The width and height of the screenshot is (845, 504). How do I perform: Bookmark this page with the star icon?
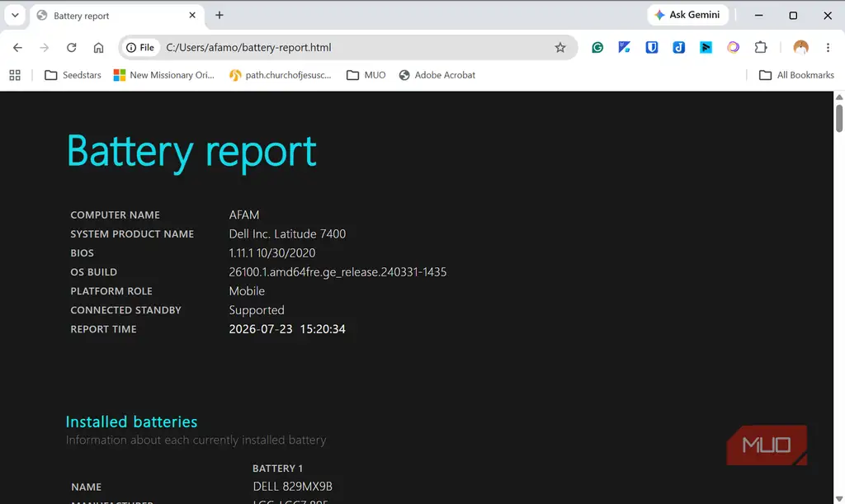pos(560,47)
